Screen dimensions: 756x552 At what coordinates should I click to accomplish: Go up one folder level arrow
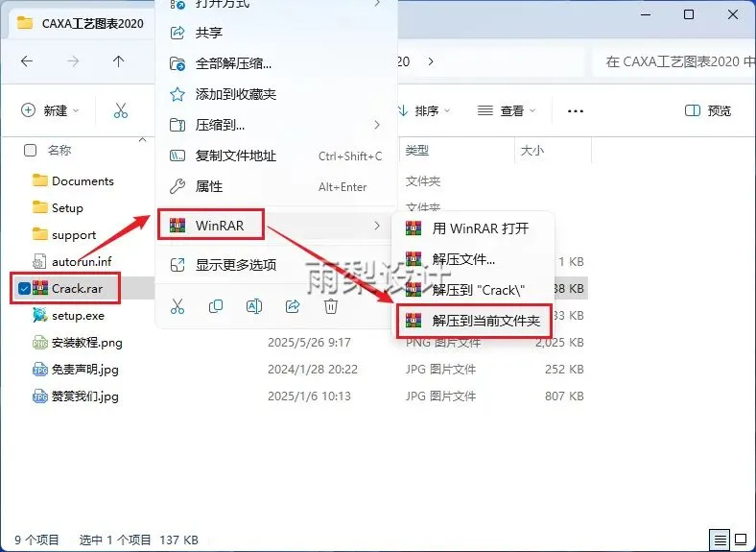118,61
